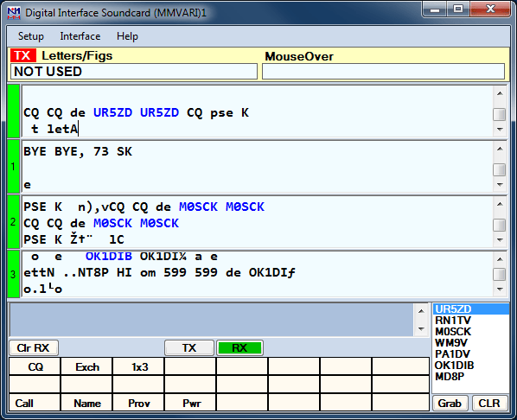The image size is (517, 420).
Task: Open the Interface menu
Action: (80, 36)
